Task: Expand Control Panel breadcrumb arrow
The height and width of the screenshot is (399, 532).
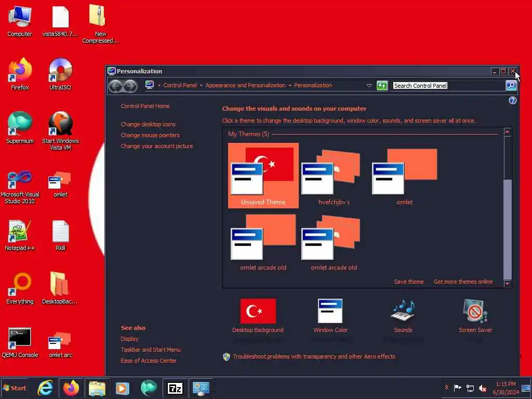Action: 159,86
